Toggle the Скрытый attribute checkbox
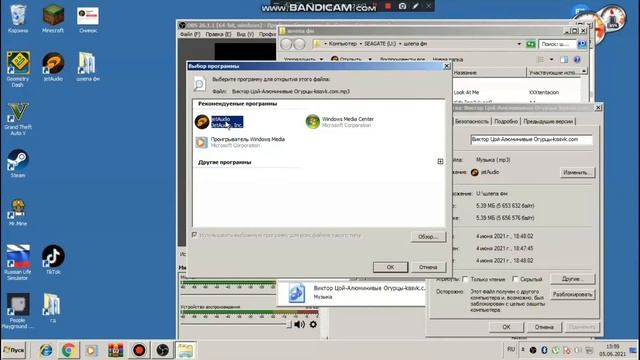 pyautogui.click(x=515, y=279)
